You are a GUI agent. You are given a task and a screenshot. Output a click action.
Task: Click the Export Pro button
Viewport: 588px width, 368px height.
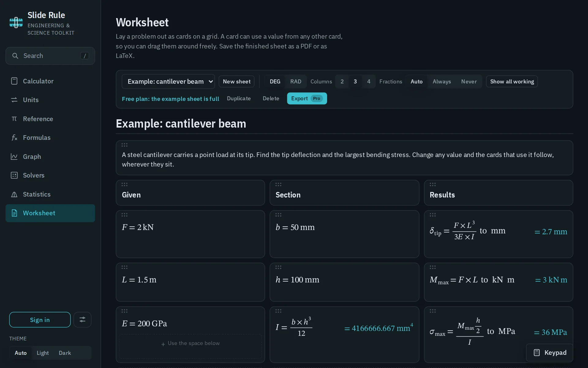click(x=307, y=98)
